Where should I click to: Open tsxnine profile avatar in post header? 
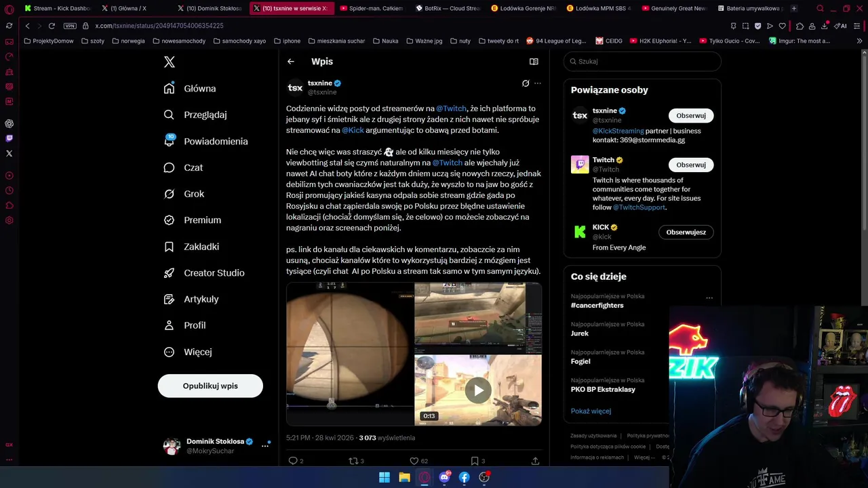point(295,87)
